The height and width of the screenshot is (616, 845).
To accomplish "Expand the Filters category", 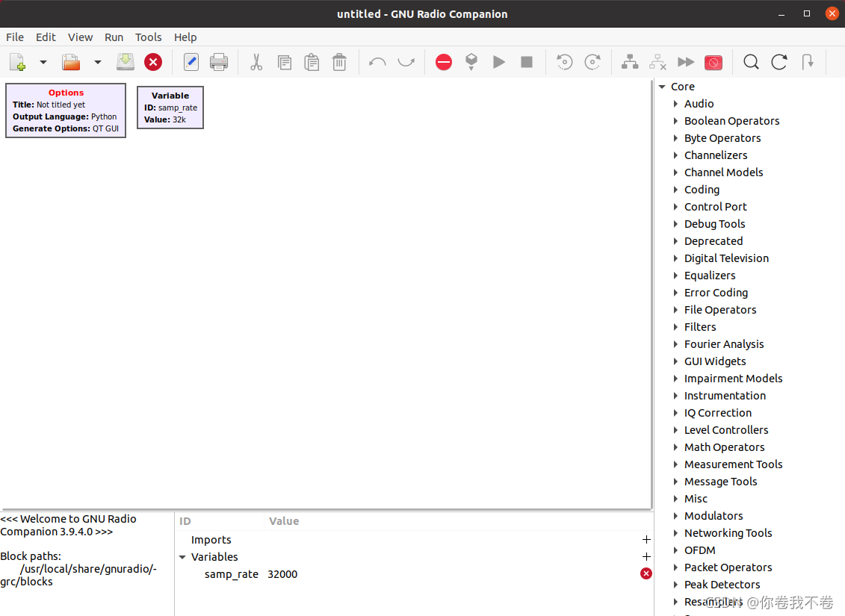I will (x=675, y=327).
